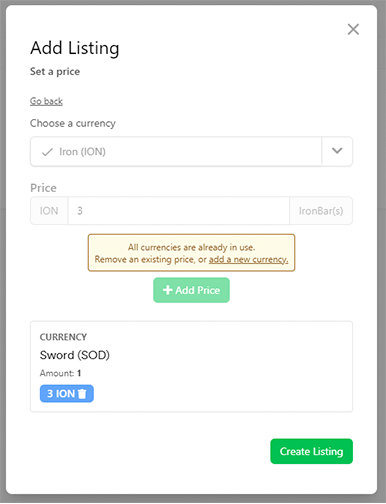Screen dimensions: 386x504
Task: Click the Amount: 1 text
Action: (60, 373)
